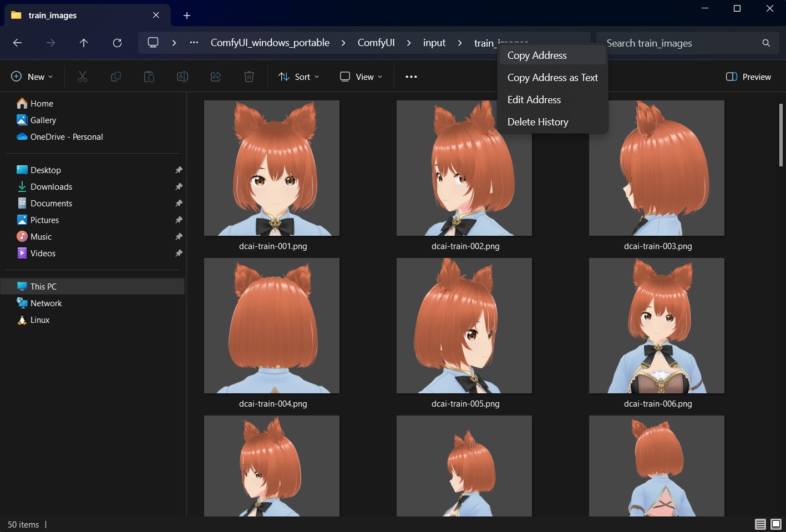Unpin Desktop using its pin icon
The image size is (786, 532).
click(179, 170)
